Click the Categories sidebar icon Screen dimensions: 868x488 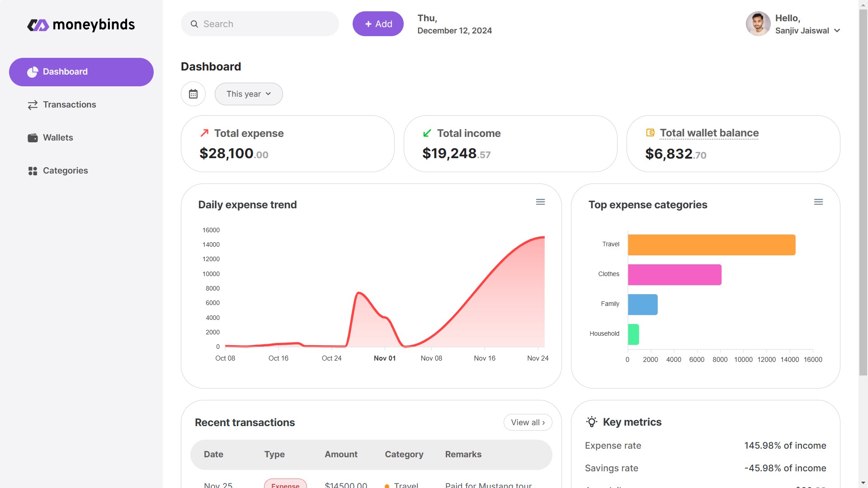pyautogui.click(x=32, y=171)
